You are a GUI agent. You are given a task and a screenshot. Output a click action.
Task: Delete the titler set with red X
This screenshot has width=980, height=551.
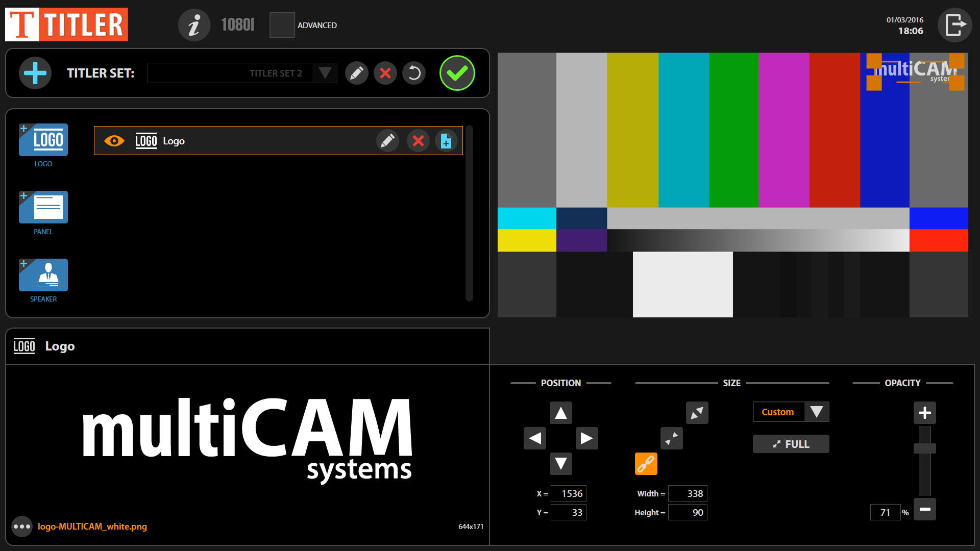pyautogui.click(x=385, y=73)
